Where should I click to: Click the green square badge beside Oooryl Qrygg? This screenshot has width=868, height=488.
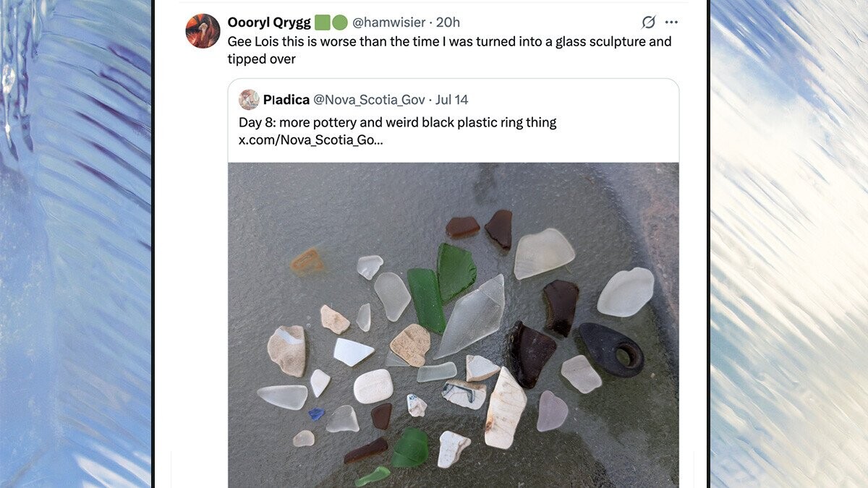(323, 22)
